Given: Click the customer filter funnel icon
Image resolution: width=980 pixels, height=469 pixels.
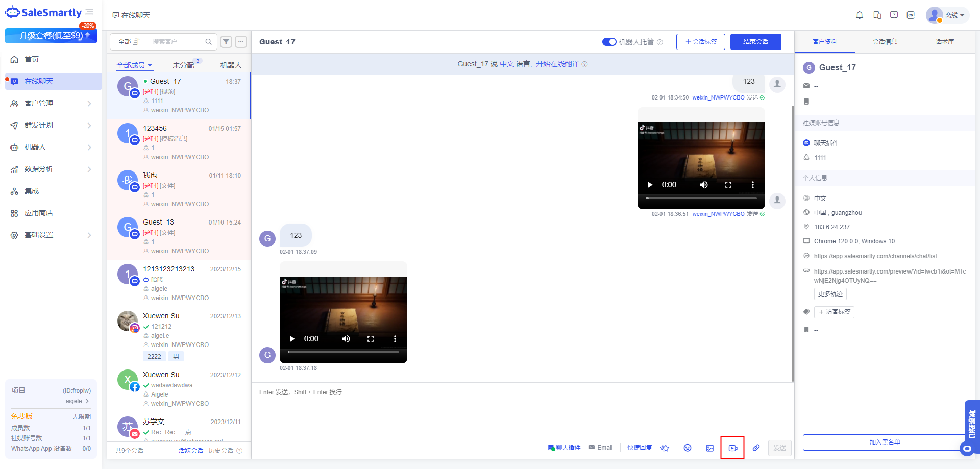Looking at the screenshot, I should [x=226, y=42].
